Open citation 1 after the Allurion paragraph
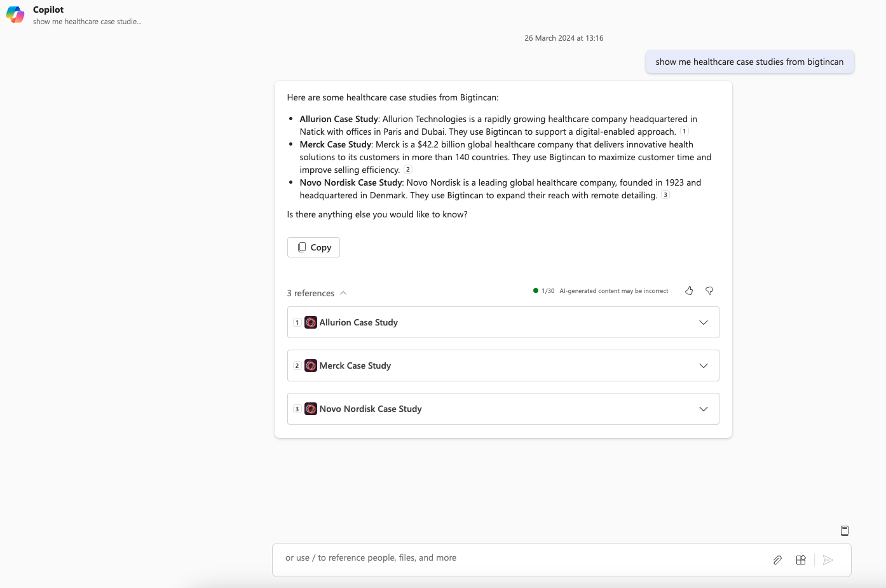This screenshot has width=886, height=588. pos(685,131)
